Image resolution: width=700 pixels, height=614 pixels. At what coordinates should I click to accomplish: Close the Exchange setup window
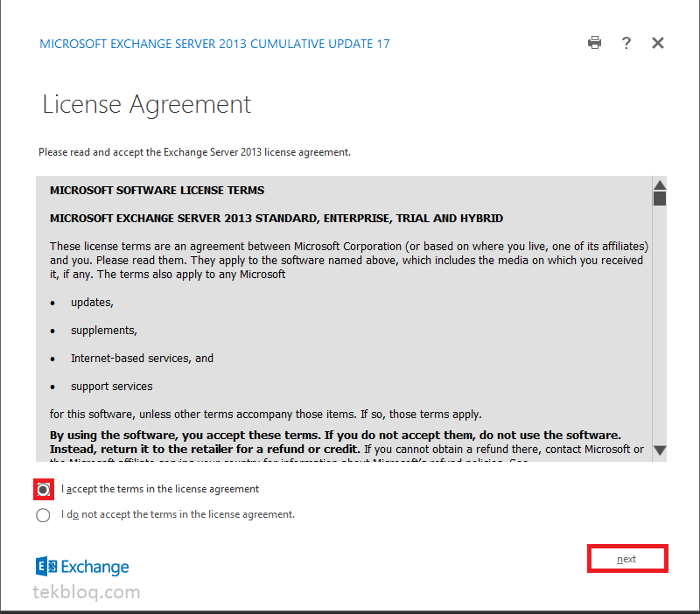click(x=658, y=43)
